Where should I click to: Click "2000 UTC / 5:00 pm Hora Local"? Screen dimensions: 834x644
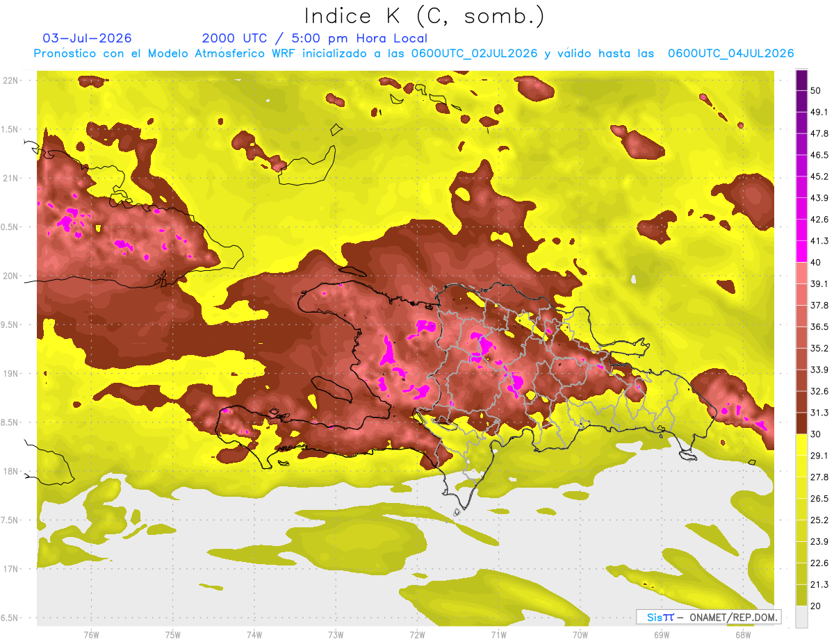click(315, 38)
